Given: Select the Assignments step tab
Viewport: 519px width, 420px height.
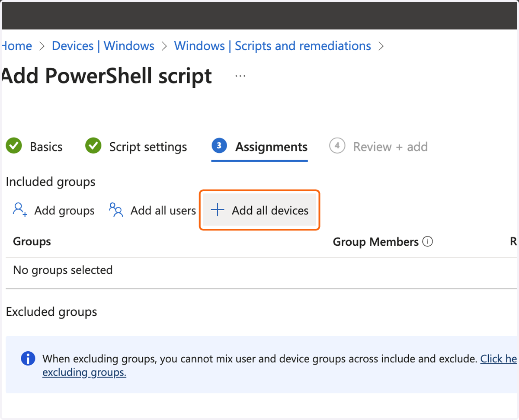Looking at the screenshot, I should tap(259, 147).
